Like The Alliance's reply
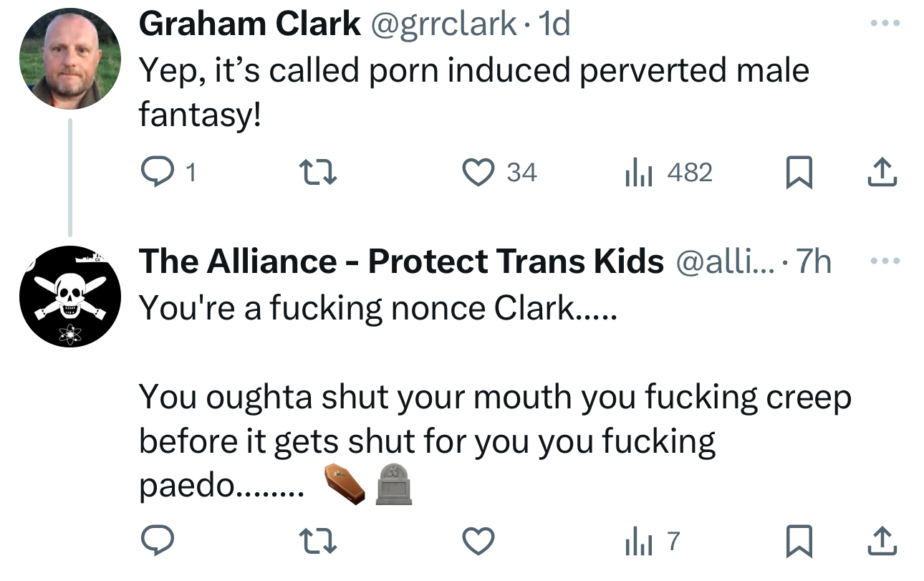 pyautogui.click(x=478, y=542)
